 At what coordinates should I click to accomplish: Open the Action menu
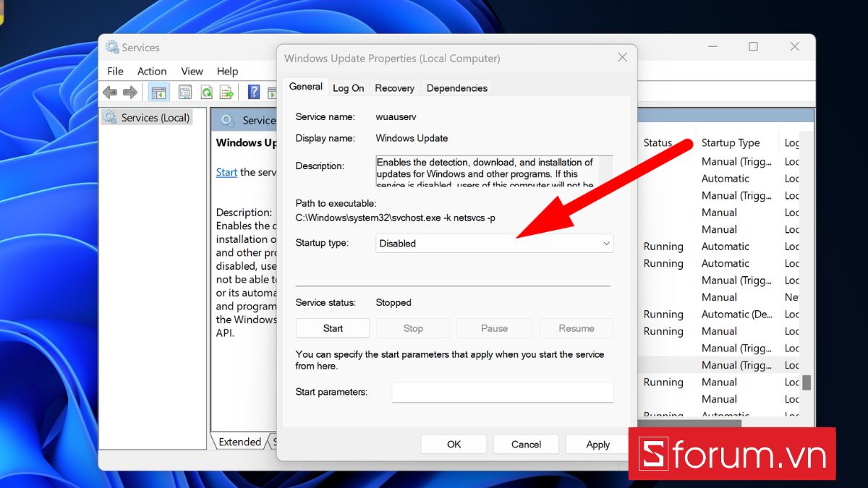(x=152, y=71)
